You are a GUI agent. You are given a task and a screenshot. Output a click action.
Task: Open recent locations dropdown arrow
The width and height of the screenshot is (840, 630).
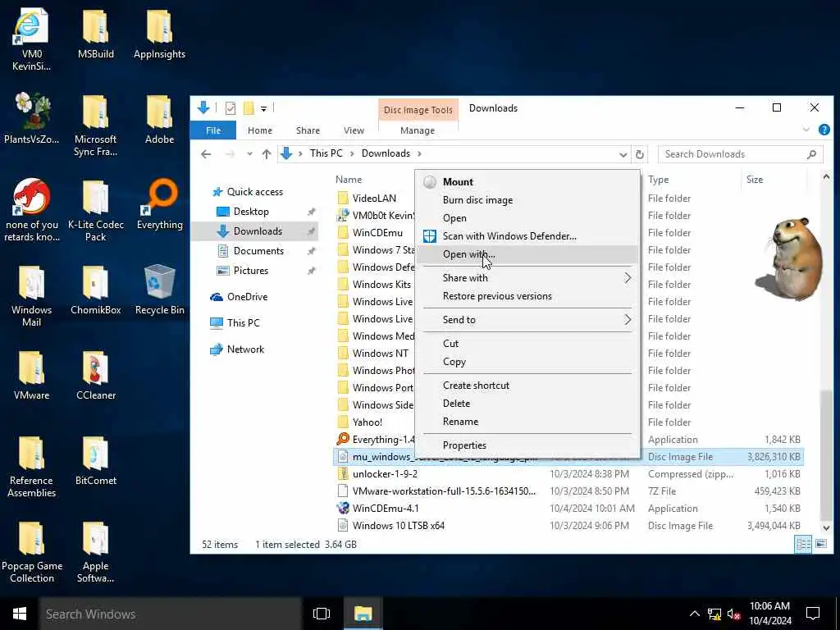tap(249, 154)
